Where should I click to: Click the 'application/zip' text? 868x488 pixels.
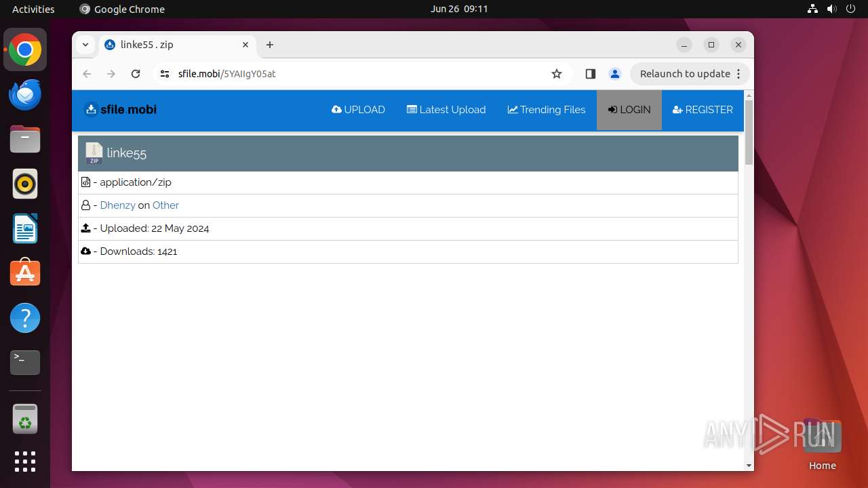tap(136, 182)
